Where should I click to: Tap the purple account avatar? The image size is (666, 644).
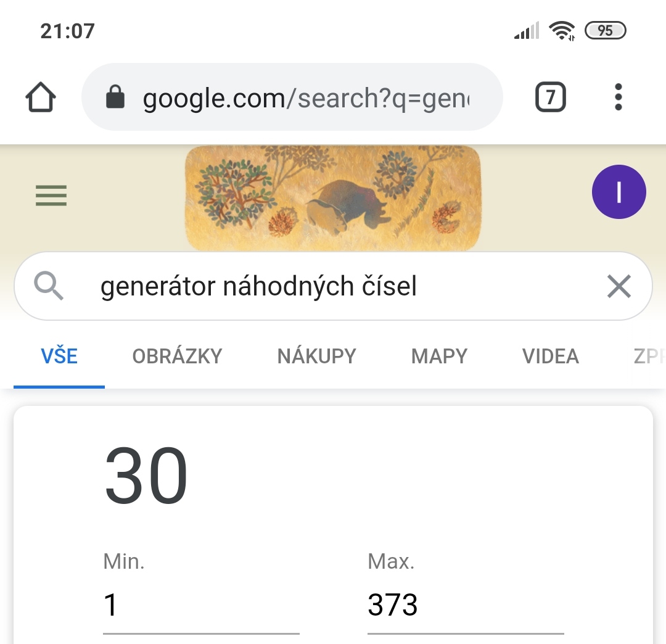[619, 192]
